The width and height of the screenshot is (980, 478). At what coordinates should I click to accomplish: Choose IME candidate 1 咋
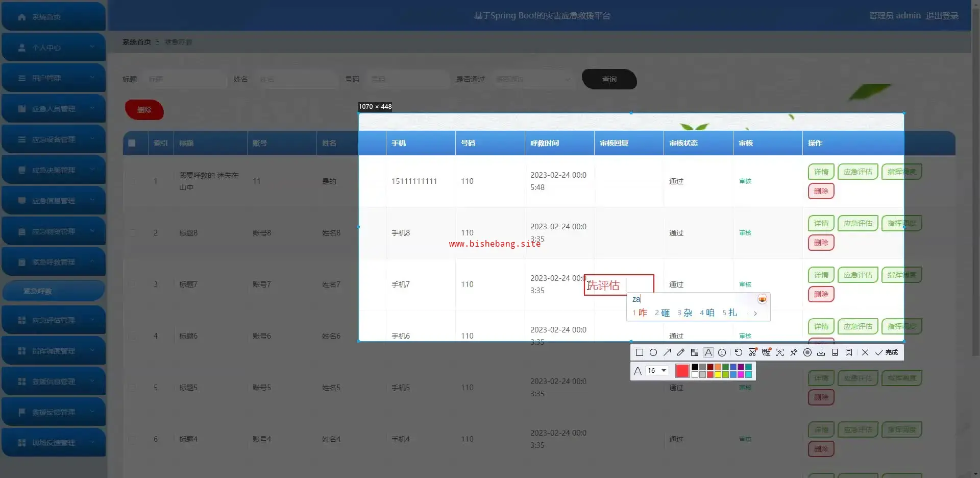[x=640, y=313]
